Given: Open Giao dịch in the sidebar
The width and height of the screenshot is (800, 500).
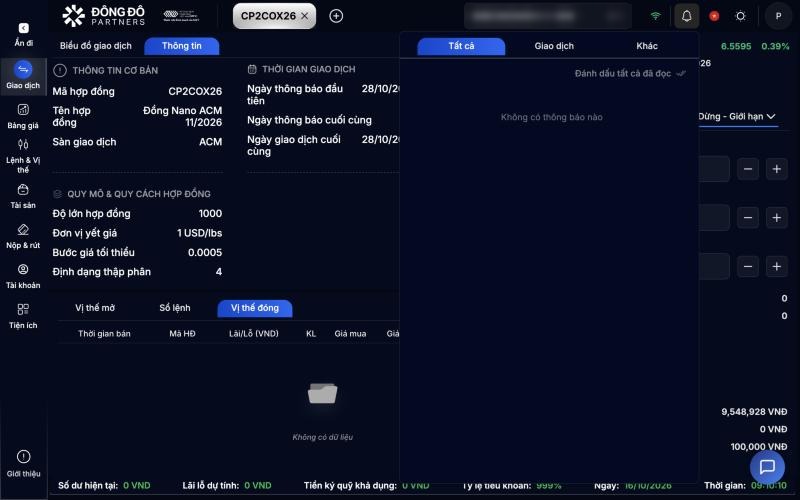Looking at the screenshot, I should pyautogui.click(x=23, y=75).
